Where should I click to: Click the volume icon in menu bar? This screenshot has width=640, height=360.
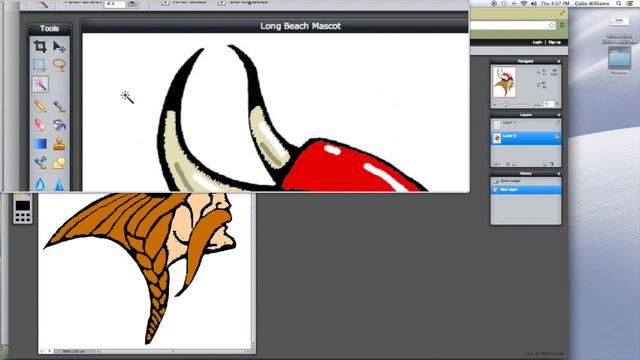[x=534, y=3]
